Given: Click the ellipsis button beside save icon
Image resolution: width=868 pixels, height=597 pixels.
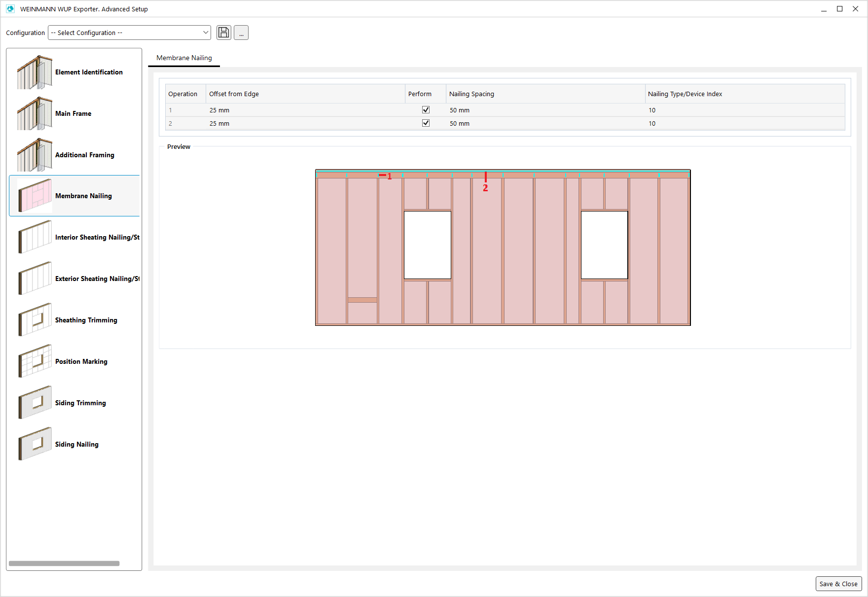Looking at the screenshot, I should click(241, 33).
